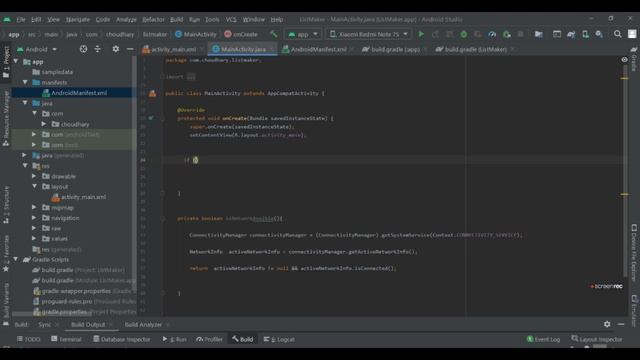
Task: Open the Database Inspector tool window
Action: click(x=122, y=339)
